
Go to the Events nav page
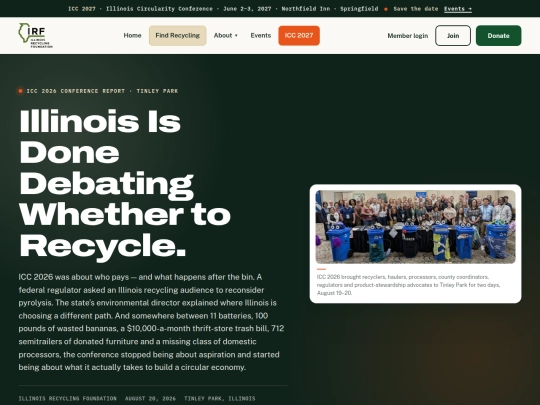coord(261,35)
